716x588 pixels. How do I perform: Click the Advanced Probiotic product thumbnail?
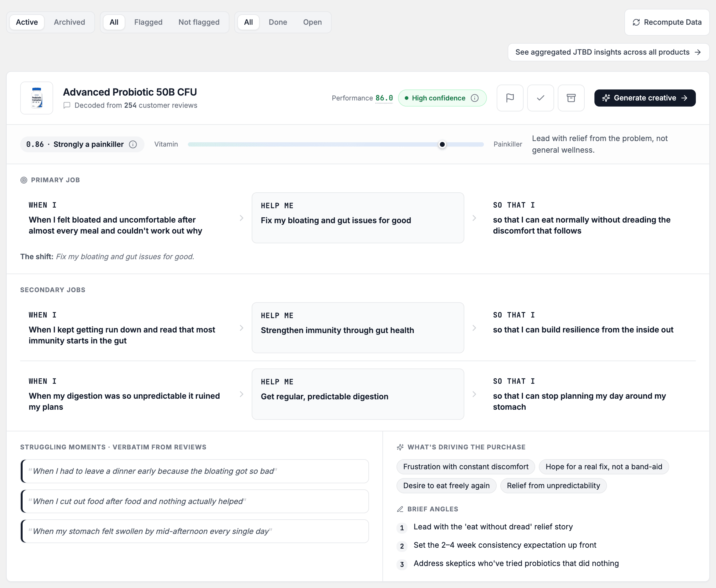click(37, 98)
